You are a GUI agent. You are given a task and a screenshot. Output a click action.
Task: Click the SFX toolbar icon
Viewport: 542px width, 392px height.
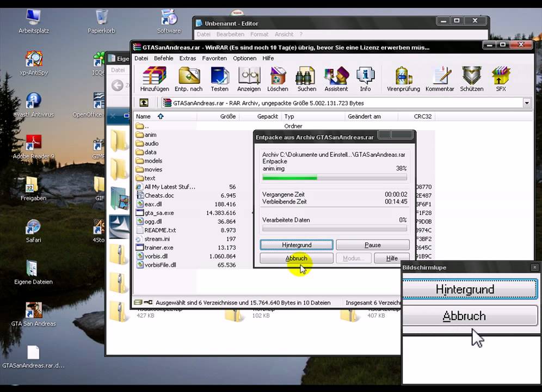tap(501, 79)
